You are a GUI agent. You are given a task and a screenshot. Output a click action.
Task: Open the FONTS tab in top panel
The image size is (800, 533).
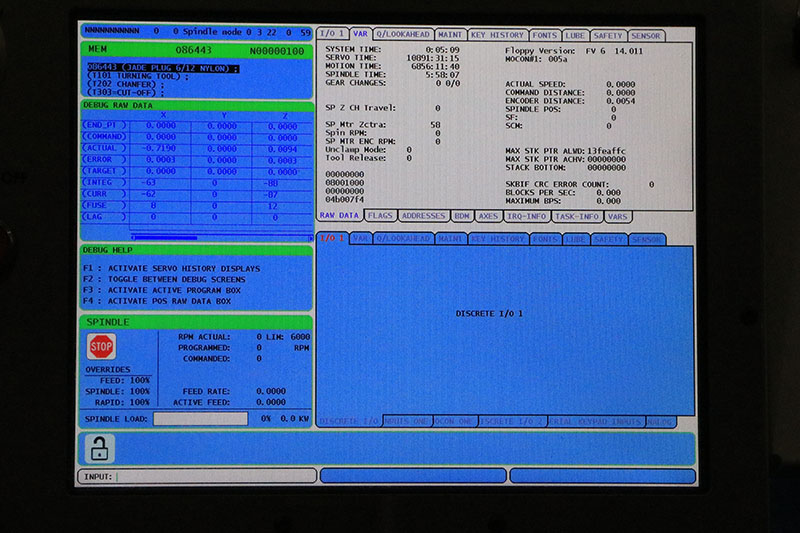546,35
